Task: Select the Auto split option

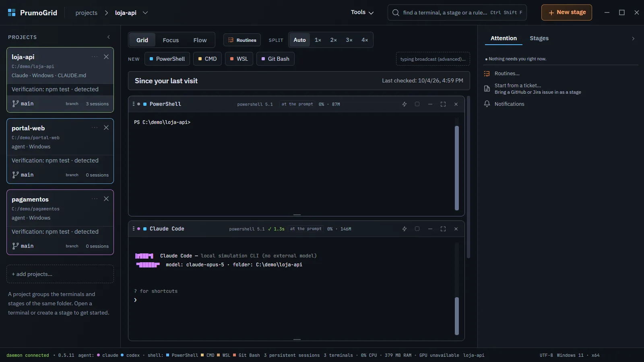Action: tap(299, 40)
